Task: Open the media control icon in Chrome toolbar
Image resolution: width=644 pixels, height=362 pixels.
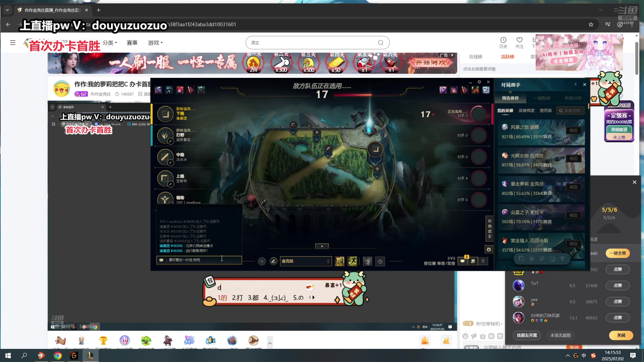Action: click(608, 24)
